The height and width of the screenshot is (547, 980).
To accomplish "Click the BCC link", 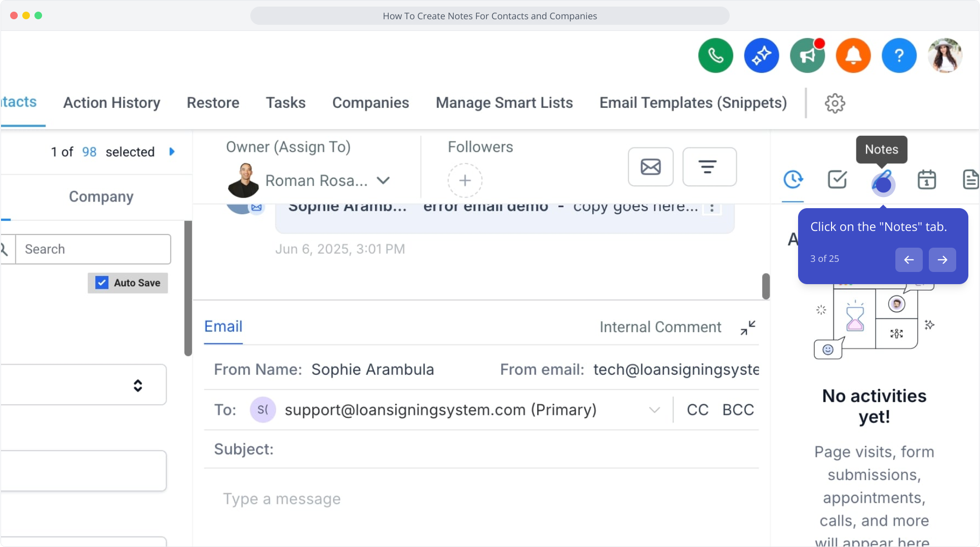I will 738,410.
